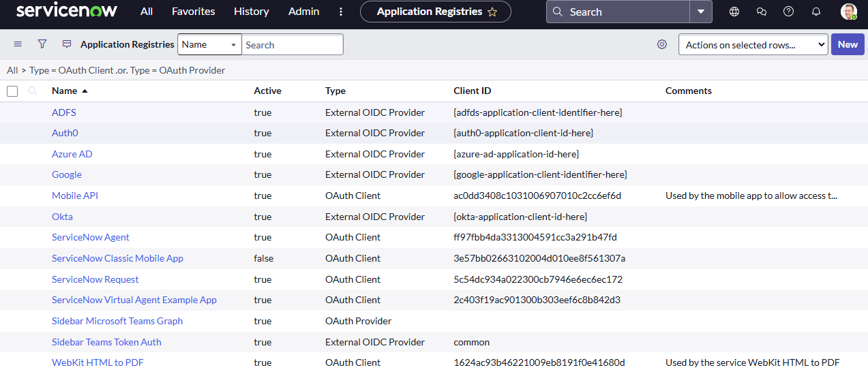The width and height of the screenshot is (868, 389).
Task: Open the help question mark icon
Action: click(789, 12)
